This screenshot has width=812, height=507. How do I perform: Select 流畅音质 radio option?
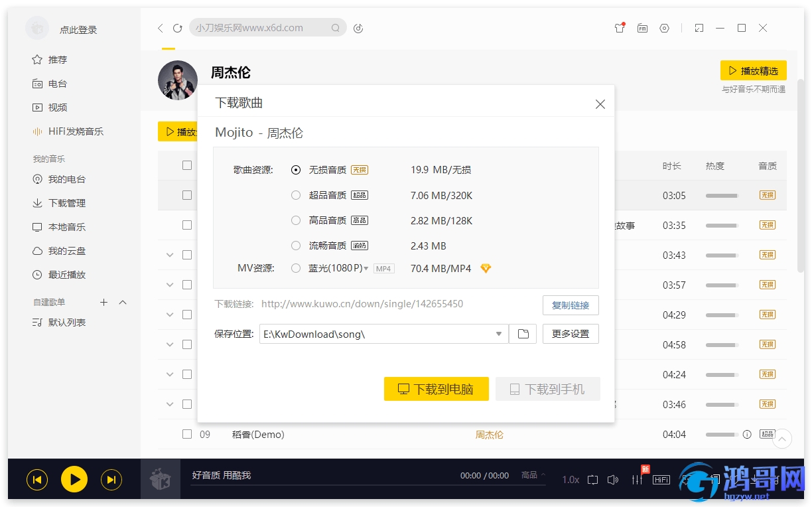[296, 246]
